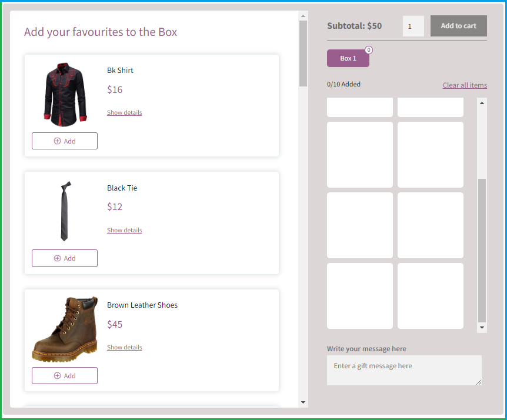Add the Brown Leather Shoes to the box
507x420 pixels.
click(65, 375)
